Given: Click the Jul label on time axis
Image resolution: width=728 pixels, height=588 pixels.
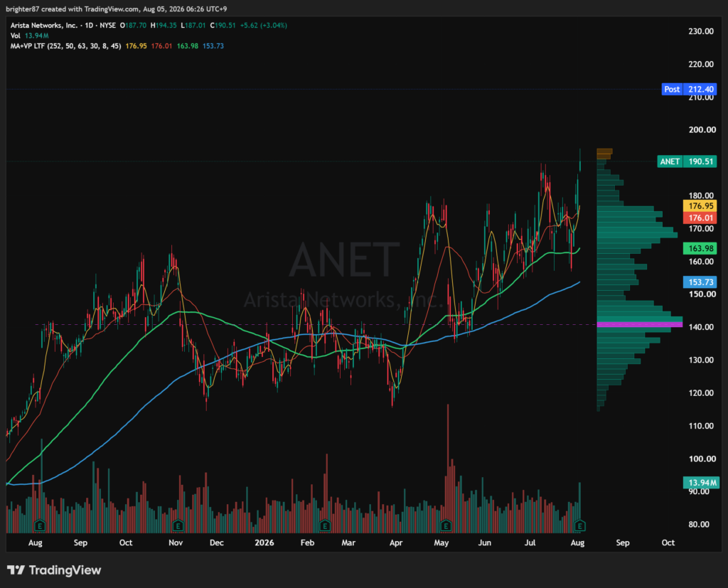Looking at the screenshot, I should point(530,542).
